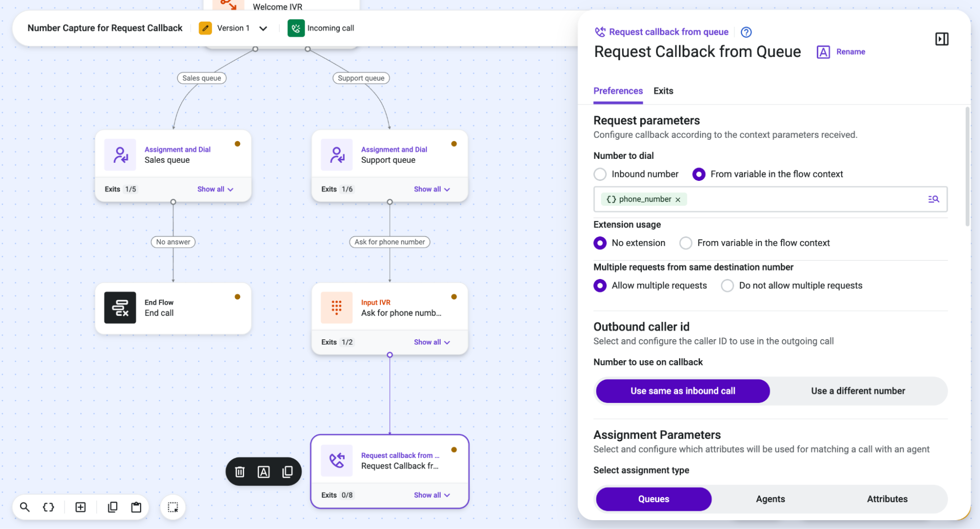This screenshot has width=980, height=529.
Task: Collapse the side panel with panel icon
Action: (942, 39)
